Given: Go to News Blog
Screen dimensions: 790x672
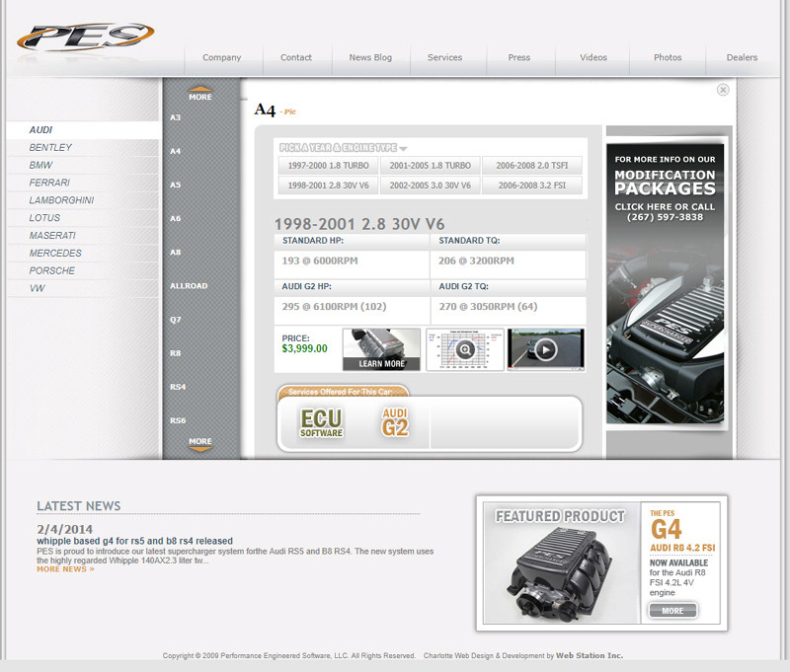Looking at the screenshot, I should (x=370, y=57).
